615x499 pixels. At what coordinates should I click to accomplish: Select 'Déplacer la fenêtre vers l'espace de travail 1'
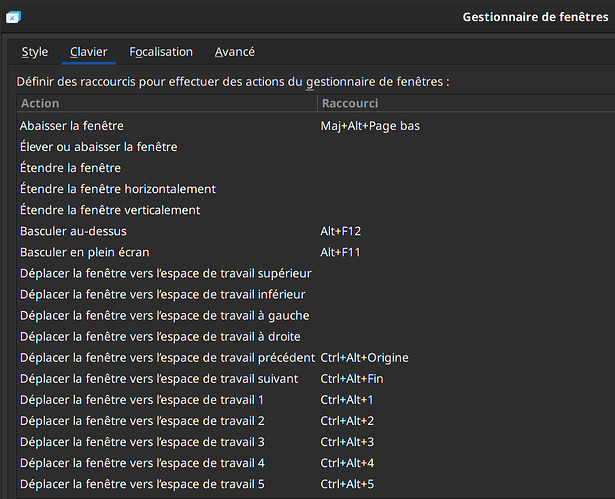pyautogui.click(x=142, y=399)
